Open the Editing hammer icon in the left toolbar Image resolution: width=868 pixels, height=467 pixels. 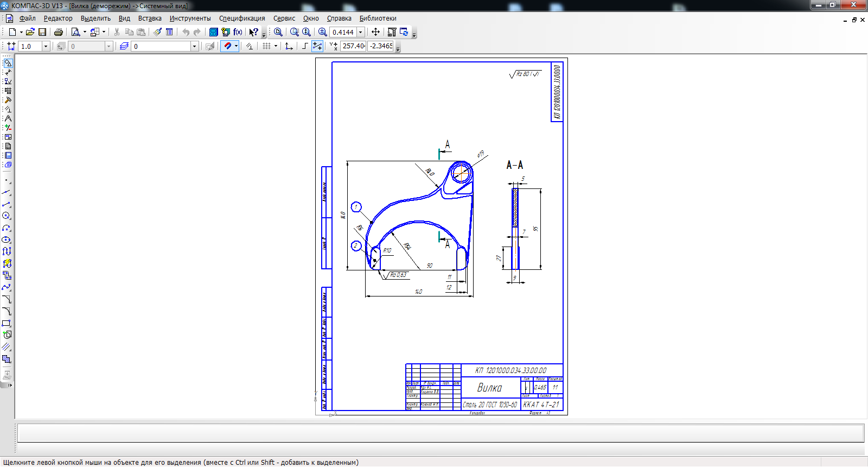(x=8, y=100)
